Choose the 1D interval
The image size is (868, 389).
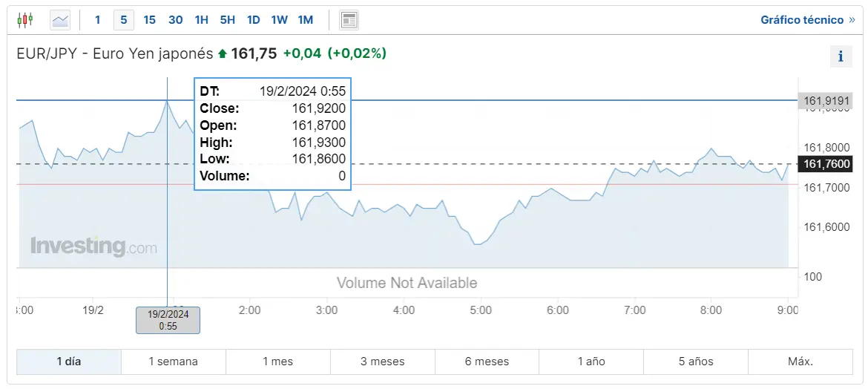(254, 21)
